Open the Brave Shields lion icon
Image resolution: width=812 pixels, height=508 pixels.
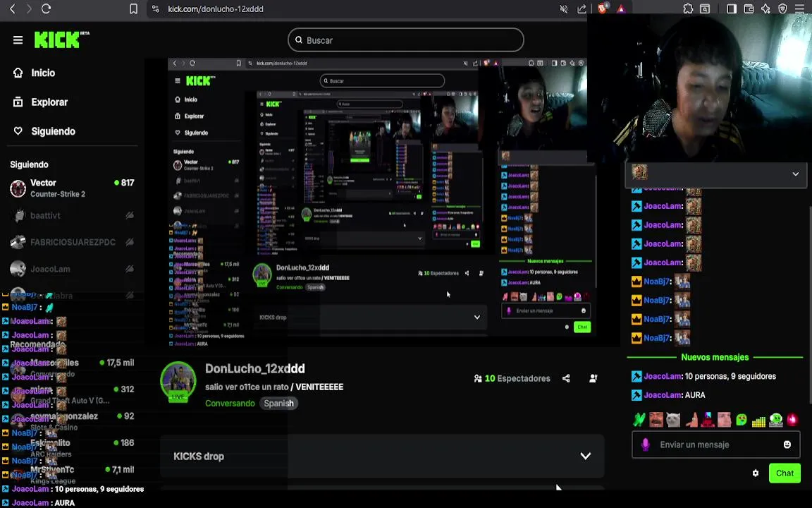(x=602, y=8)
